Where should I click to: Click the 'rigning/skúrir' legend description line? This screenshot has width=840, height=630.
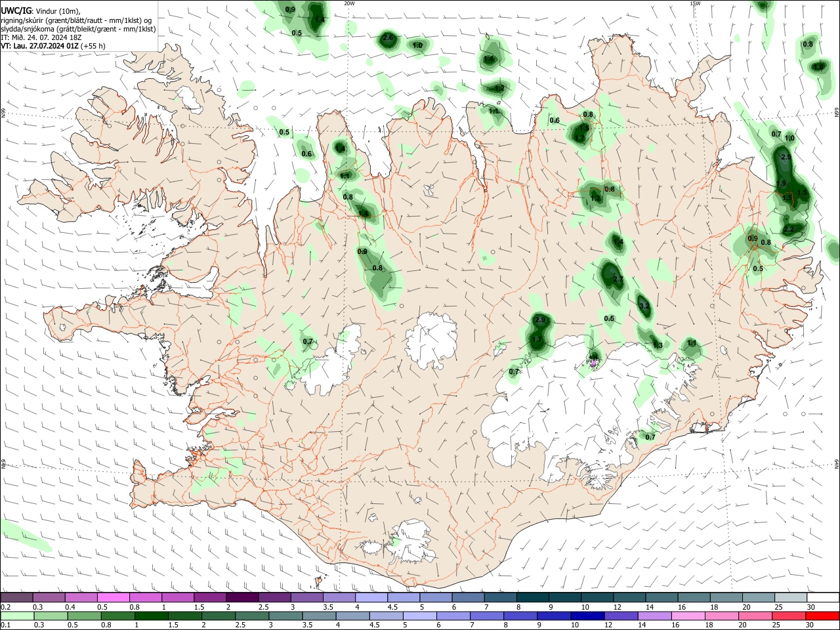point(76,20)
